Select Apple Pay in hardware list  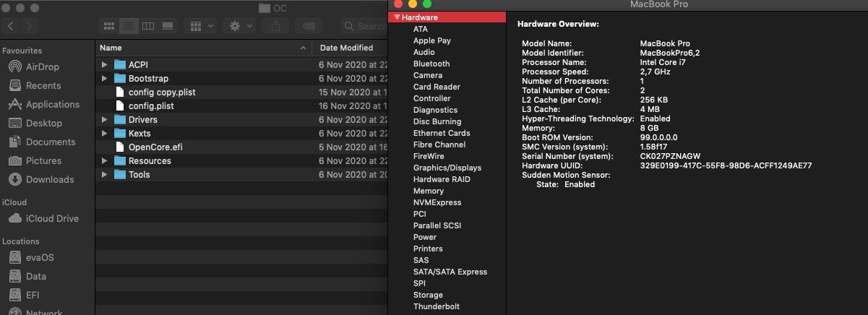click(432, 40)
